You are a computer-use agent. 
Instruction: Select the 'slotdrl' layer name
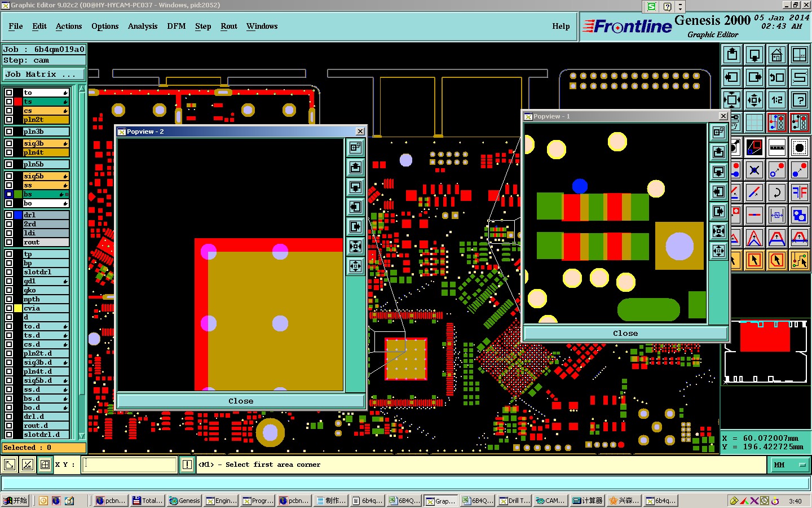coord(46,272)
